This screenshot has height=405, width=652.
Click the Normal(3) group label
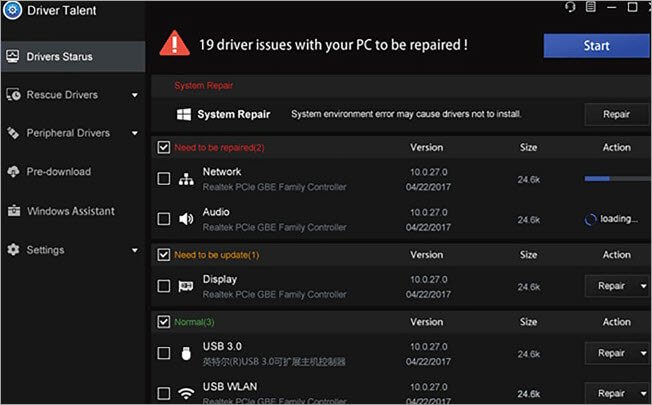click(x=194, y=322)
